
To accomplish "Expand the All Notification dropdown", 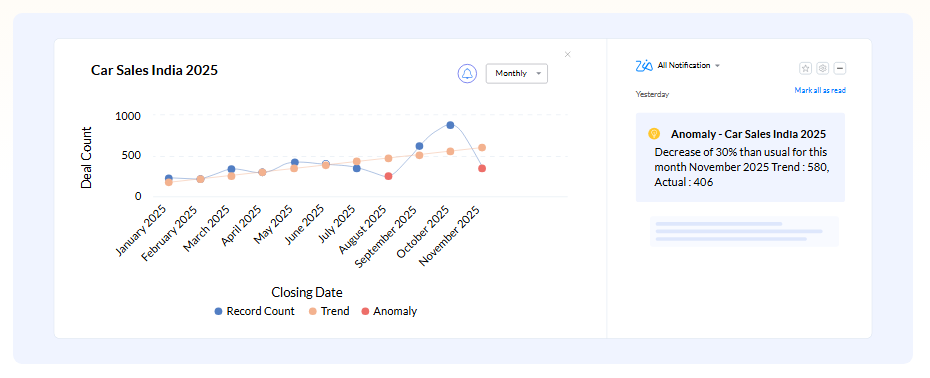I will click(689, 66).
